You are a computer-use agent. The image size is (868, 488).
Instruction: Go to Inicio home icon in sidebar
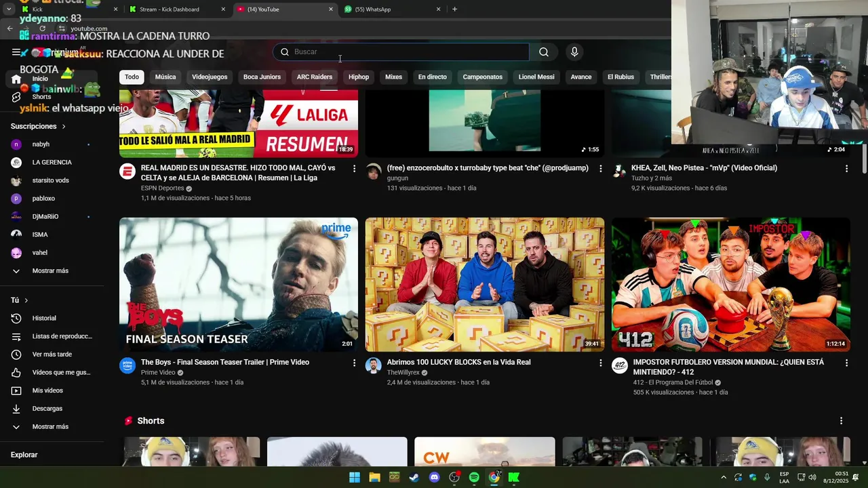coord(16,79)
